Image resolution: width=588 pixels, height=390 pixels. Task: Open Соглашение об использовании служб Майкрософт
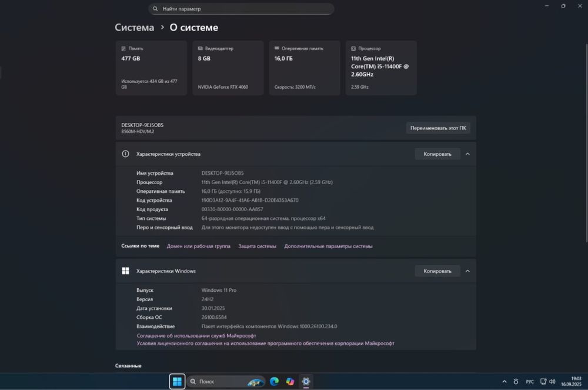point(196,336)
